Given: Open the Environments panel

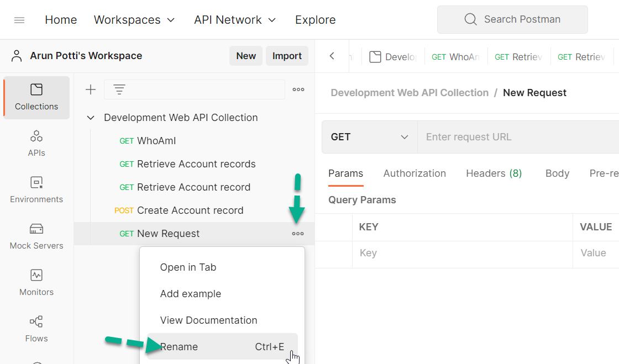Looking at the screenshot, I should pyautogui.click(x=36, y=189).
